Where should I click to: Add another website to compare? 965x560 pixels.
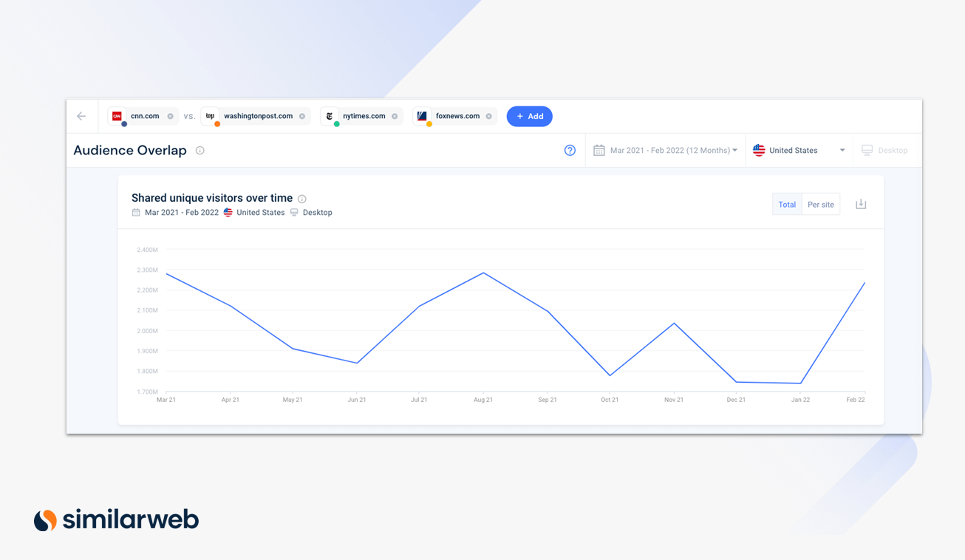529,116
